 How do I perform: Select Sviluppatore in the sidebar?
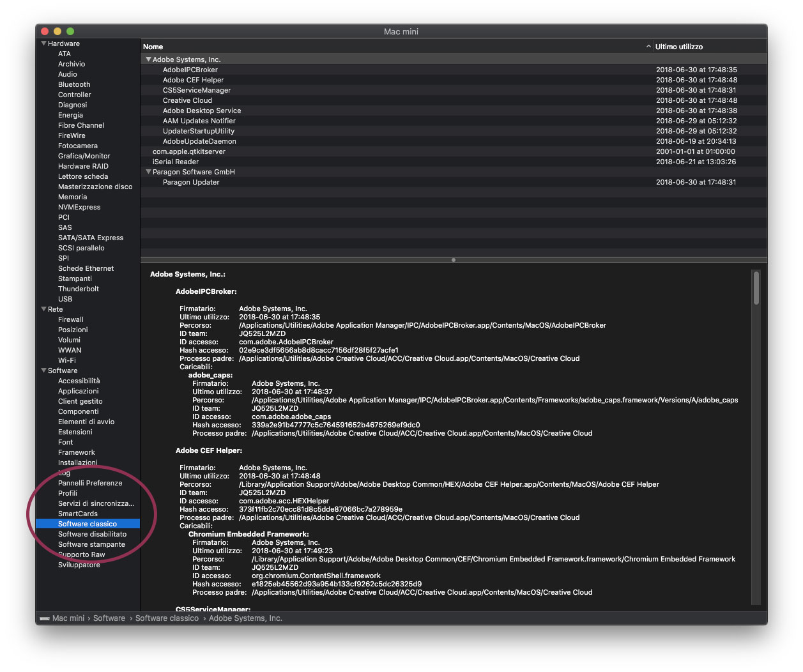79,565
